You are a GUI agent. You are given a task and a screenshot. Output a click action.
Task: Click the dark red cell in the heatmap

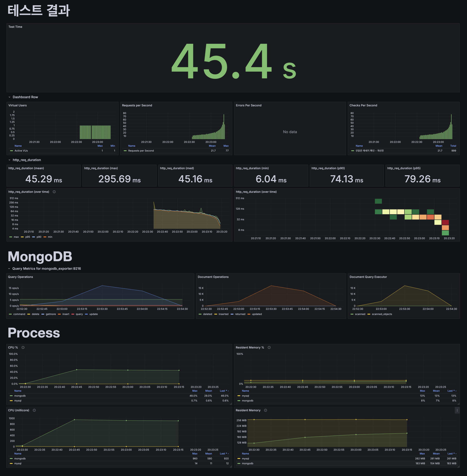point(445,222)
